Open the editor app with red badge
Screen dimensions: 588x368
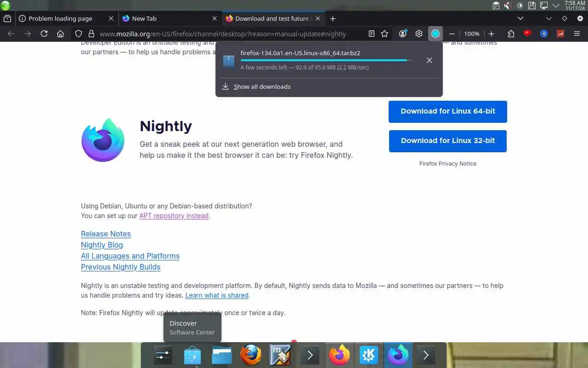pyautogui.click(x=281, y=355)
